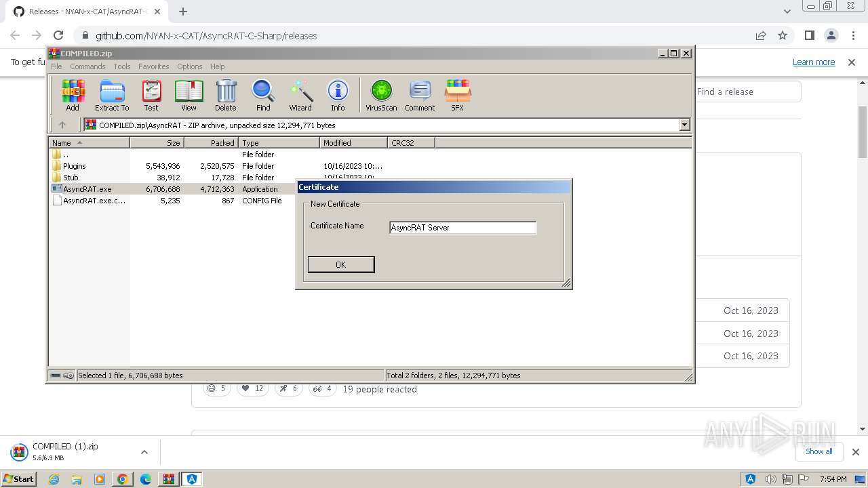The height and width of the screenshot is (488, 868).
Task: Open Internet Explorer from the taskbar
Action: click(54, 479)
